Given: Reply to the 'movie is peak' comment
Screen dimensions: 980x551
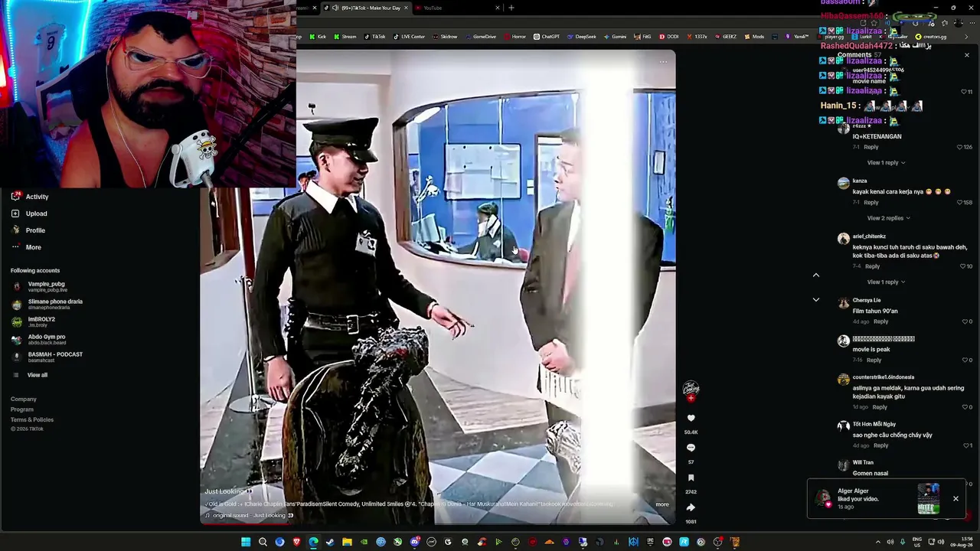Looking at the screenshot, I should (x=874, y=360).
